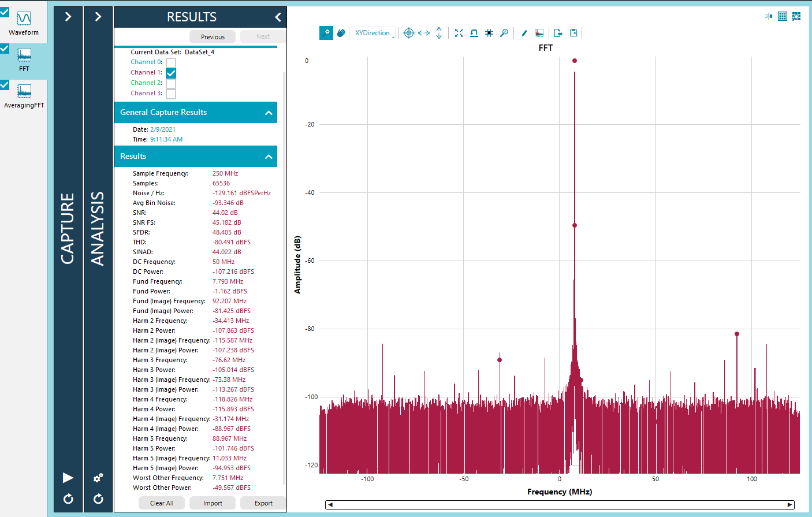The width and height of the screenshot is (812, 517).
Task: Click the red spectrum plot icon
Action: point(539,33)
